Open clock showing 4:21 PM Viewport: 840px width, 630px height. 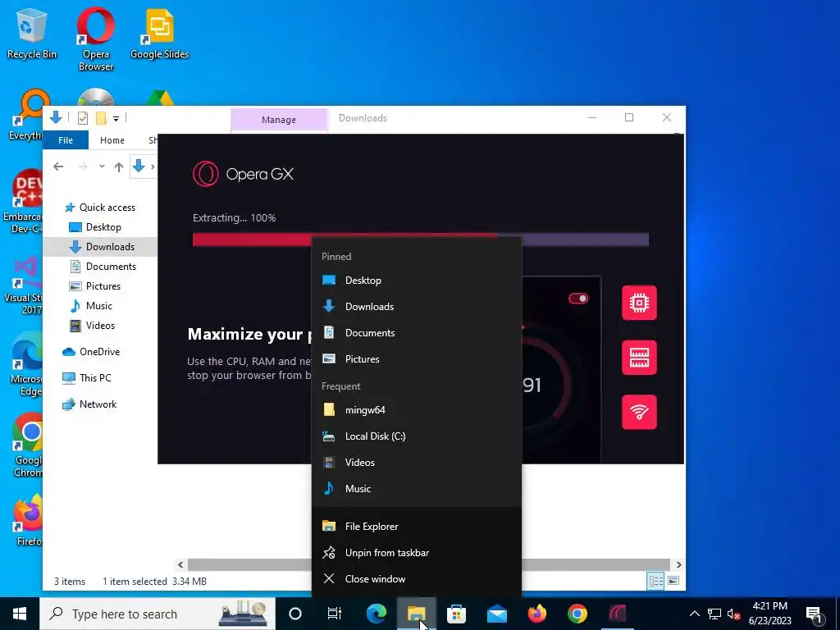[769, 614]
